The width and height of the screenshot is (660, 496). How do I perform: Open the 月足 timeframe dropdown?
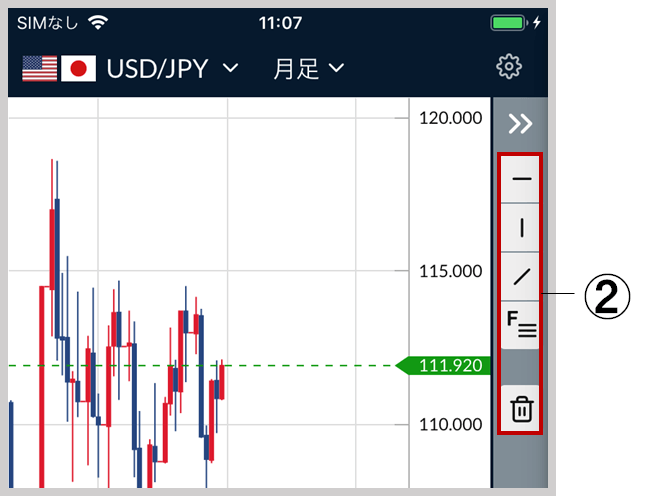click(x=309, y=69)
